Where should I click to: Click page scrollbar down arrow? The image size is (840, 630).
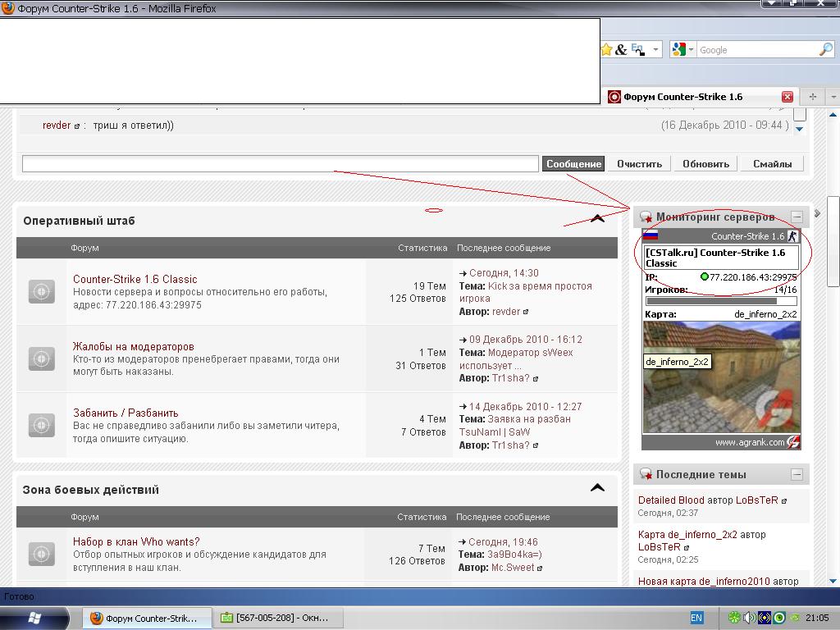(x=833, y=581)
